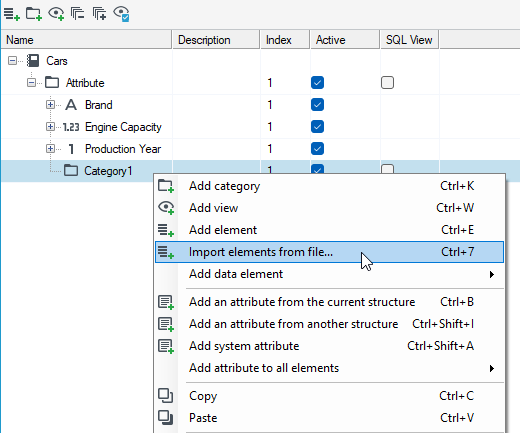
Task: Select Add an attribute from another structure
Action: pos(329,324)
